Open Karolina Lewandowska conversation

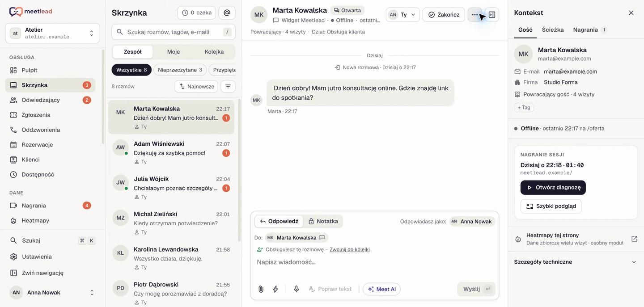pyautogui.click(x=171, y=258)
